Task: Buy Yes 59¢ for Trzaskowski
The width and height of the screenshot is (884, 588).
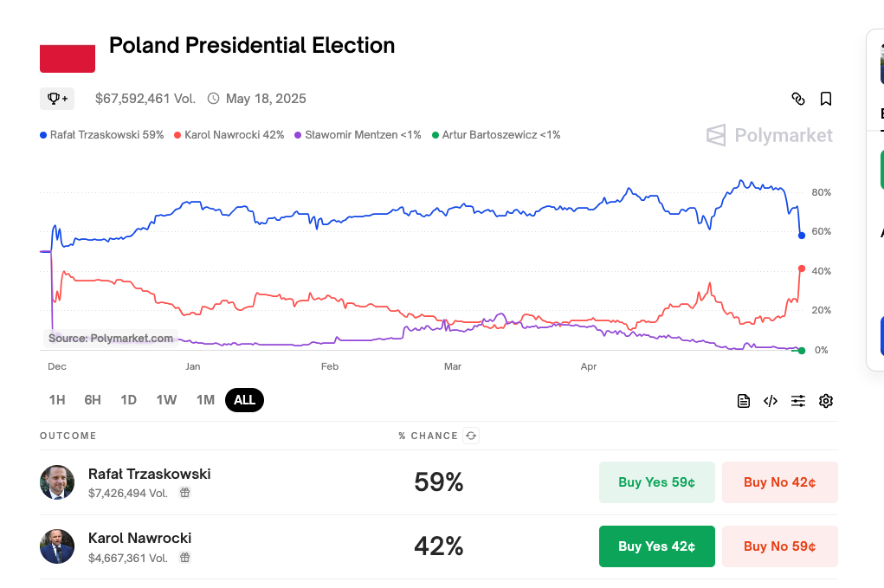Action: [656, 482]
